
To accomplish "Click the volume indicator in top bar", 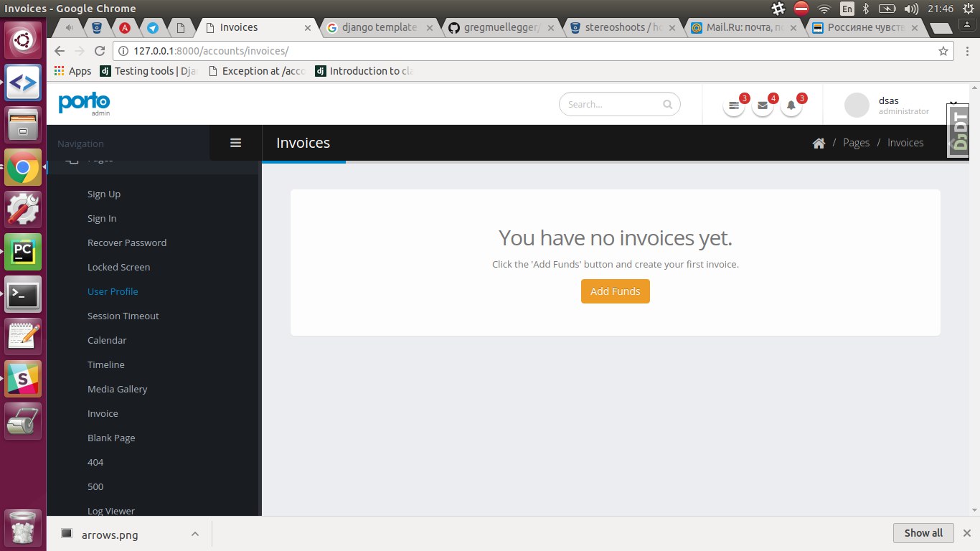I will (911, 9).
